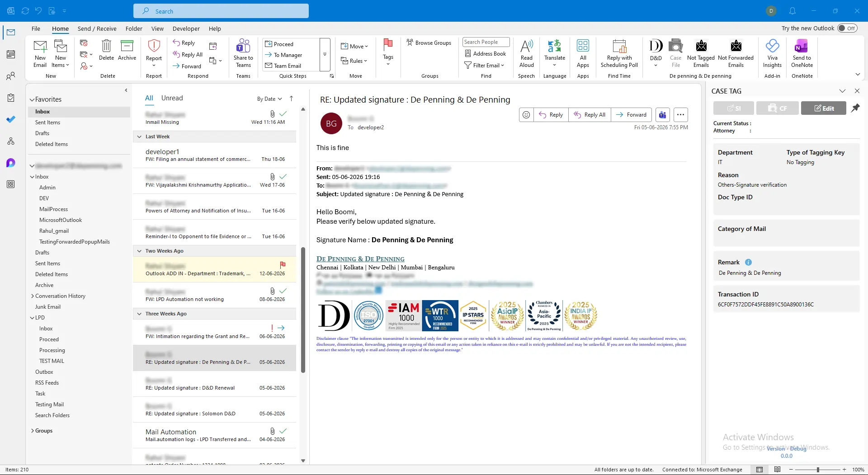
Task: Click Browse Groups button
Action: click(x=429, y=42)
